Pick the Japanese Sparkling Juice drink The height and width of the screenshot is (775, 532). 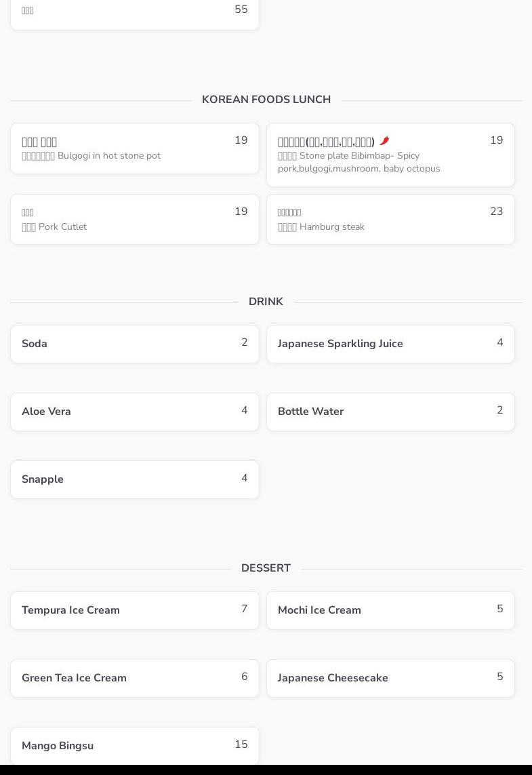pyautogui.click(x=390, y=344)
